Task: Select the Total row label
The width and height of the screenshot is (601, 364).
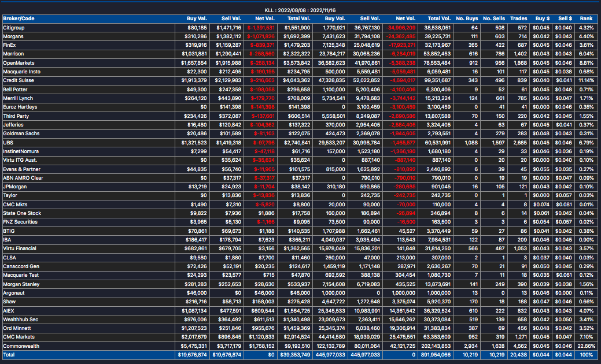Action: 9,355
